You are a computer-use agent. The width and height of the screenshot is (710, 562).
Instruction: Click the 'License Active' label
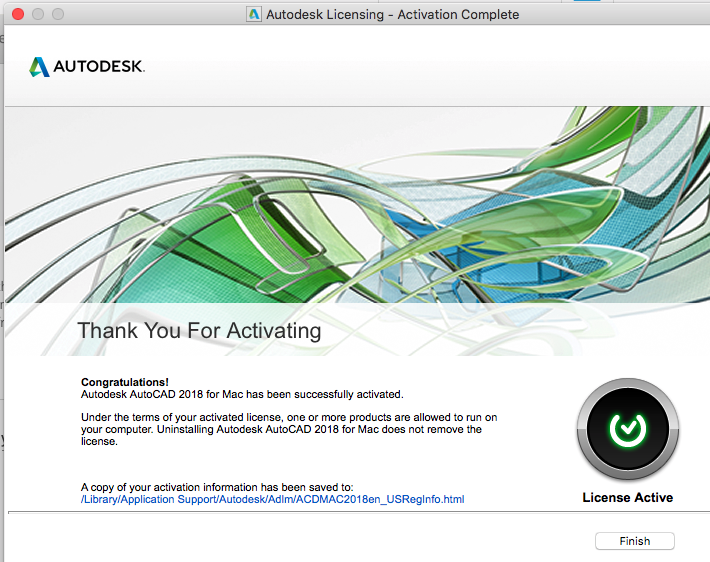click(628, 497)
